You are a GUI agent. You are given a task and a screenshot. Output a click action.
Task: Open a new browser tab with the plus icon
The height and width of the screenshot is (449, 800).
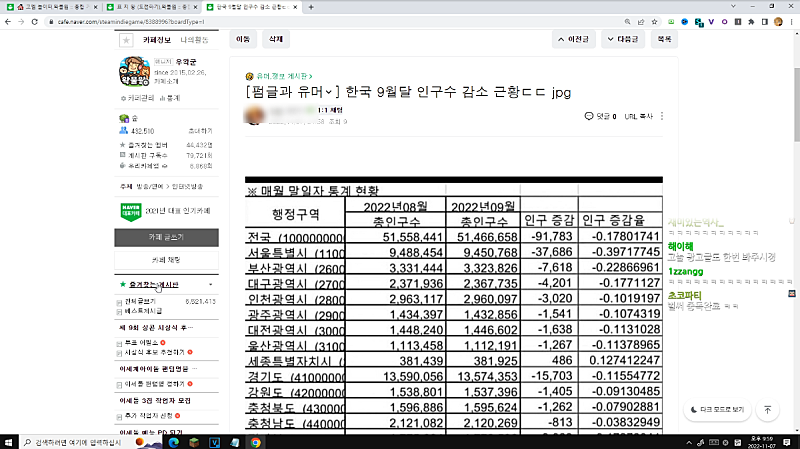click(311, 7)
